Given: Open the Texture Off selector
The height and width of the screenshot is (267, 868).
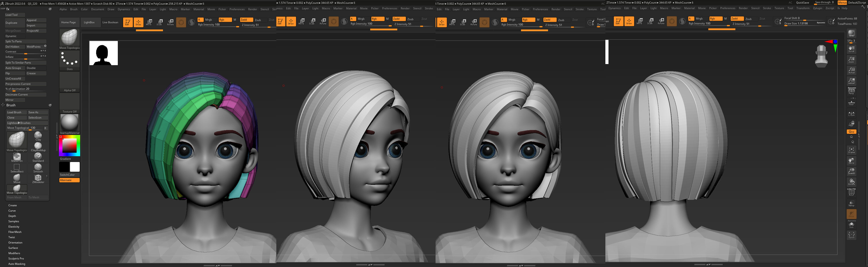Looking at the screenshot, I should point(69,103).
